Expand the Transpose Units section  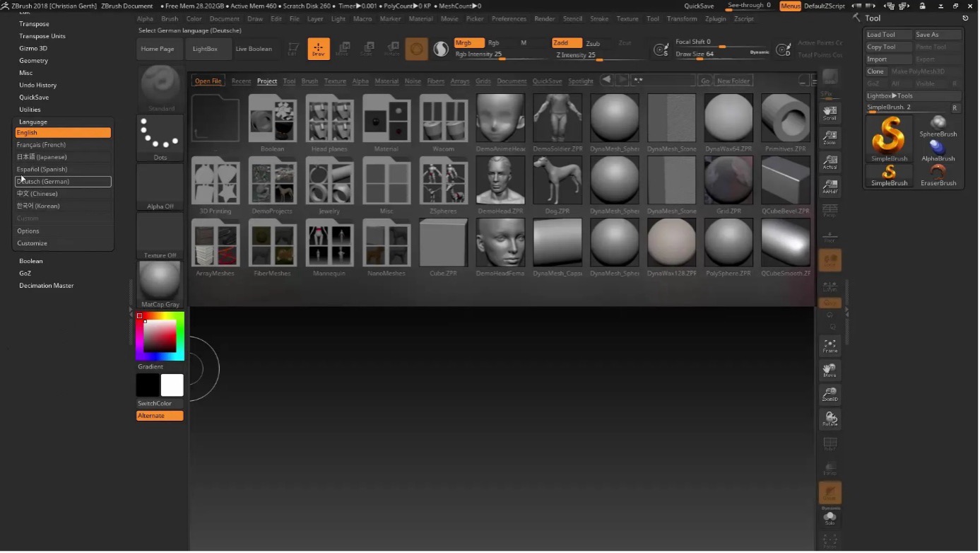click(42, 36)
